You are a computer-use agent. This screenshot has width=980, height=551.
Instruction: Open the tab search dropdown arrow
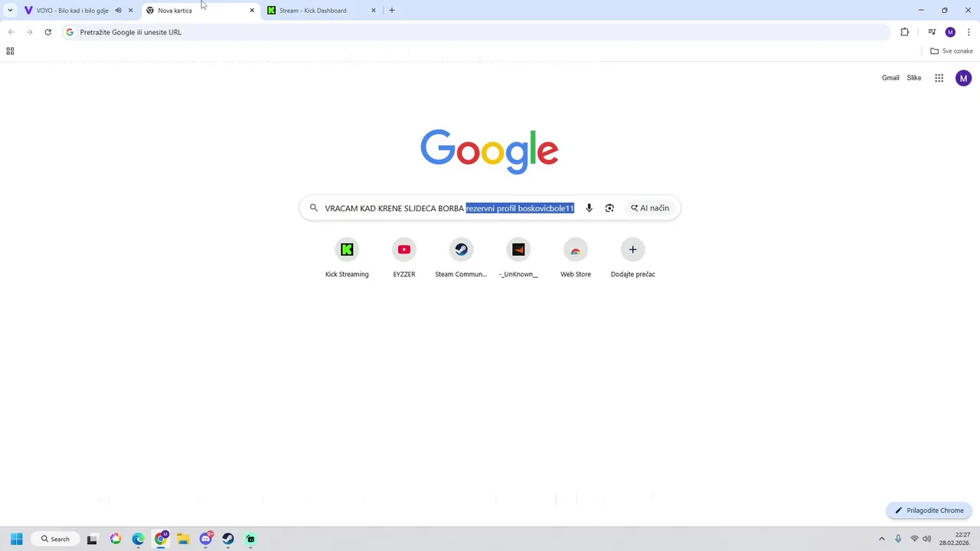[10, 11]
